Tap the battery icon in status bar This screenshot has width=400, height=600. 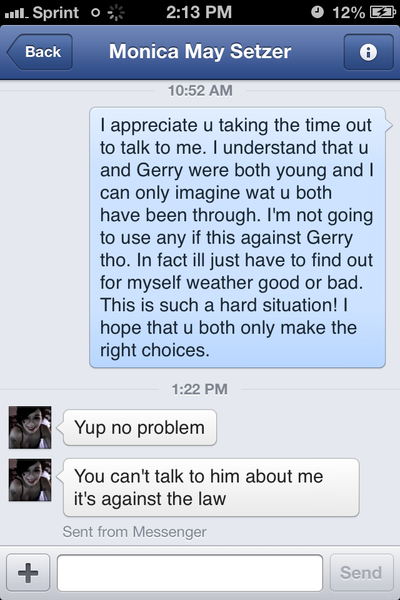382,12
